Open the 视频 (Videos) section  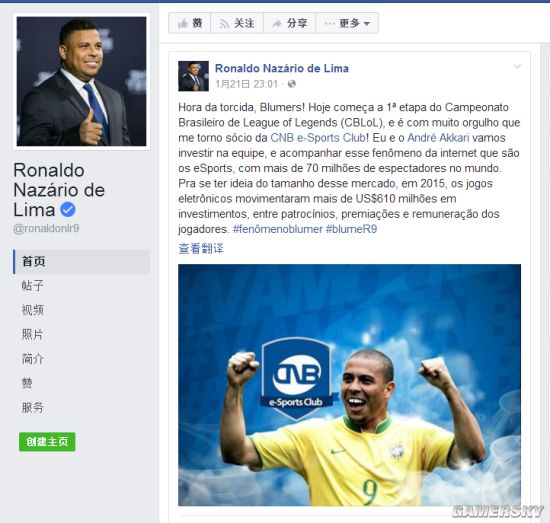33,310
